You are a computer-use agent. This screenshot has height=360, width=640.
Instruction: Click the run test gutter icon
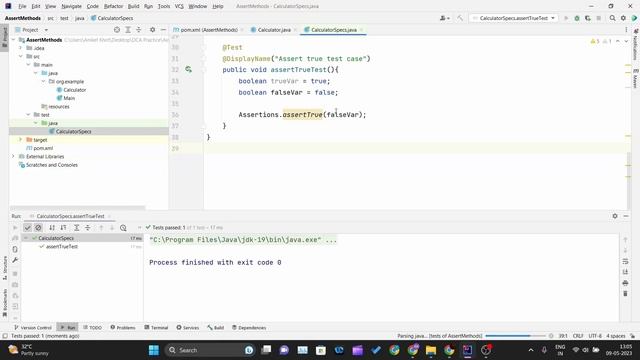click(188, 69)
